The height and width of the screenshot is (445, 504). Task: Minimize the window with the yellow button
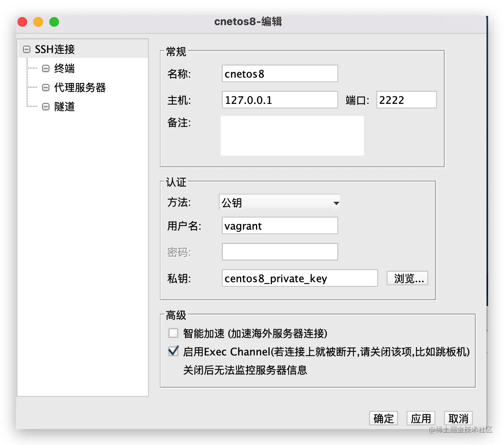(38, 22)
